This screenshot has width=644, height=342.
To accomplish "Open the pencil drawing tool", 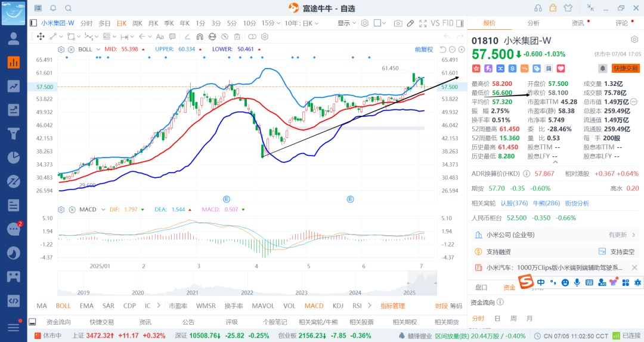I will [410, 23].
